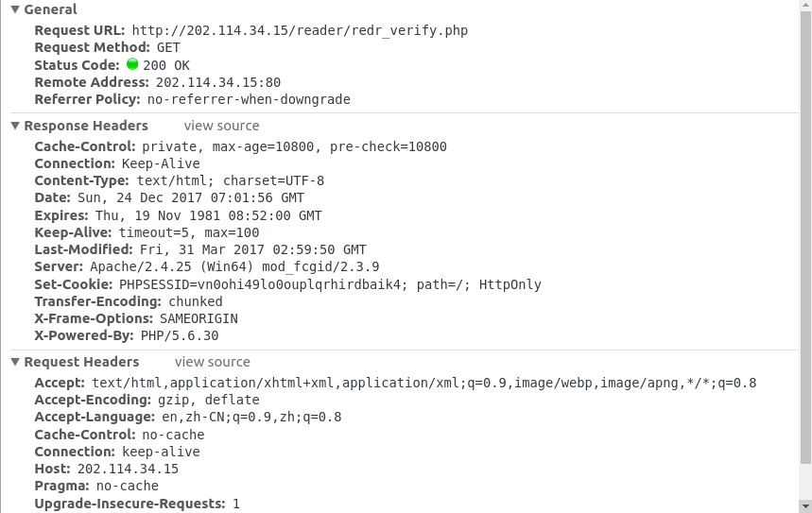This screenshot has width=812, height=513.
Task: Collapse the General section triangle
Action: point(15,9)
